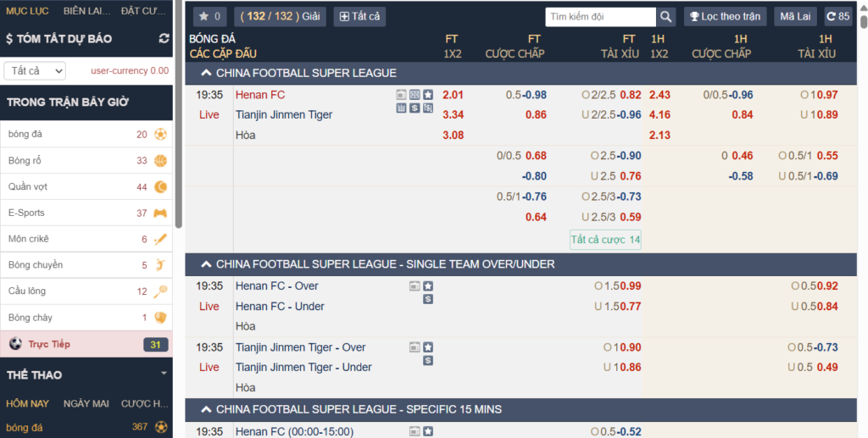Expand all with the Tất cả button

[x=359, y=17]
